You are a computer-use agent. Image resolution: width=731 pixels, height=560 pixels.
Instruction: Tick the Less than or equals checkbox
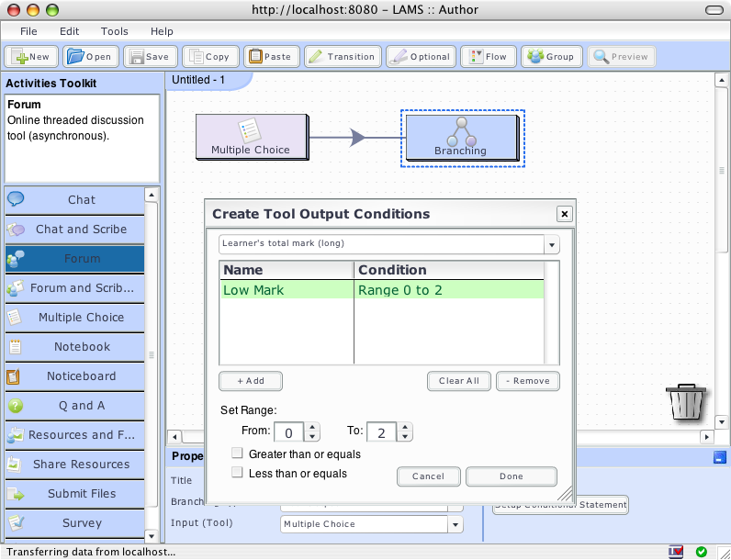(238, 473)
